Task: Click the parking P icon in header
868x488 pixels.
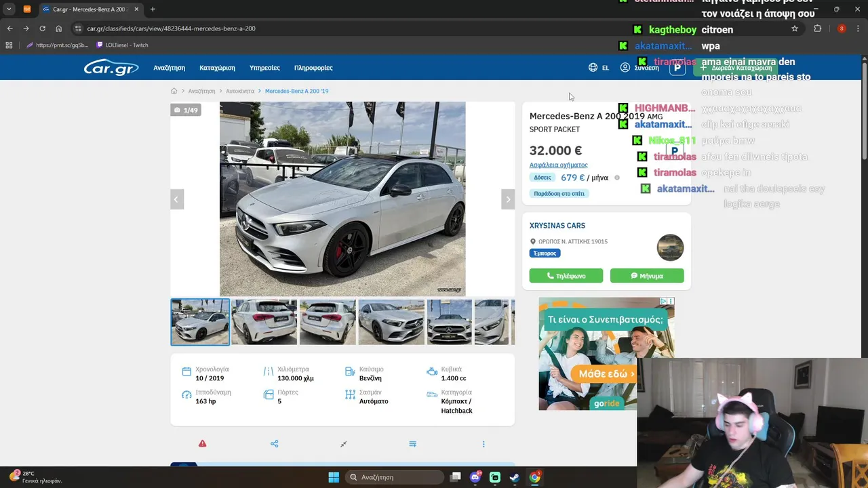Action: click(677, 68)
